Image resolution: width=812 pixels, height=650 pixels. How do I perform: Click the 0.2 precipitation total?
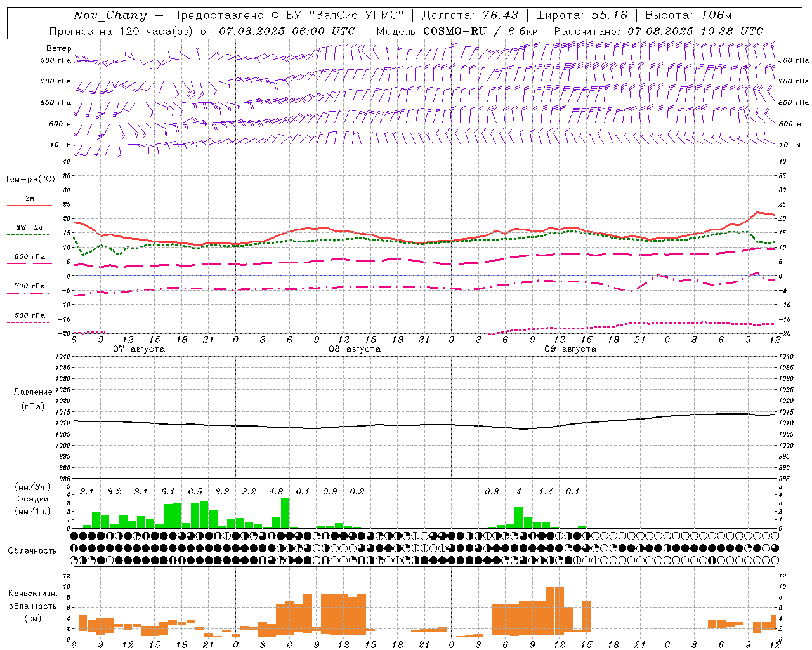tap(357, 491)
